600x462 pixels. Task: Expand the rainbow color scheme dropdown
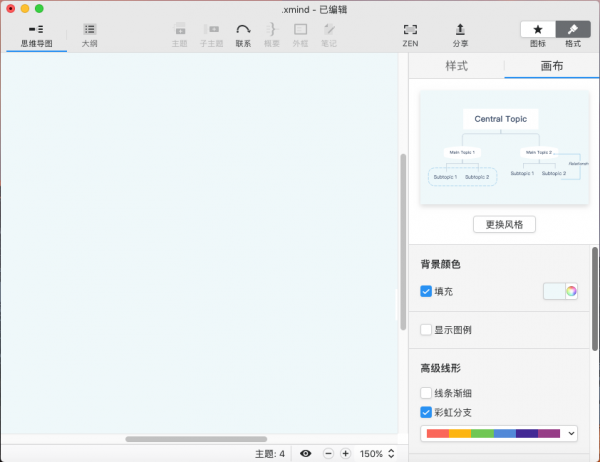tap(501, 433)
